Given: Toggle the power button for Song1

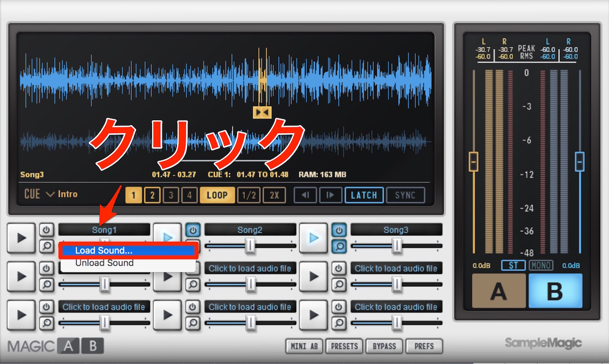Looking at the screenshot, I should 47,230.
